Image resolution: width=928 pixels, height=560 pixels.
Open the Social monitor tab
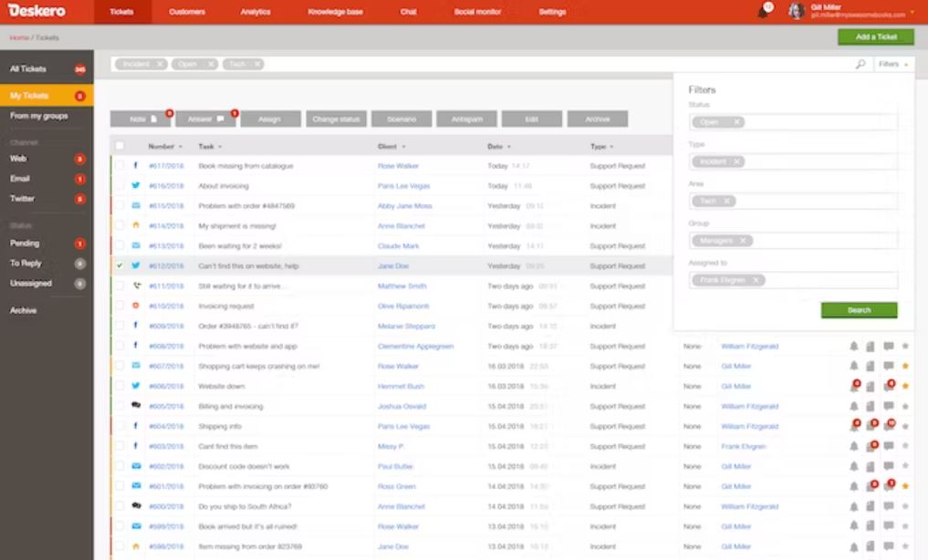477,12
